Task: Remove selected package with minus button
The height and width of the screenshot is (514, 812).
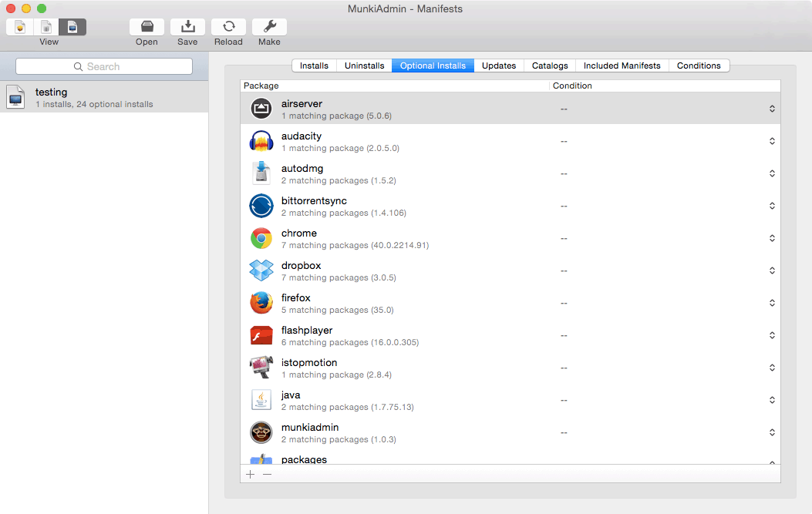Action: coord(267,475)
